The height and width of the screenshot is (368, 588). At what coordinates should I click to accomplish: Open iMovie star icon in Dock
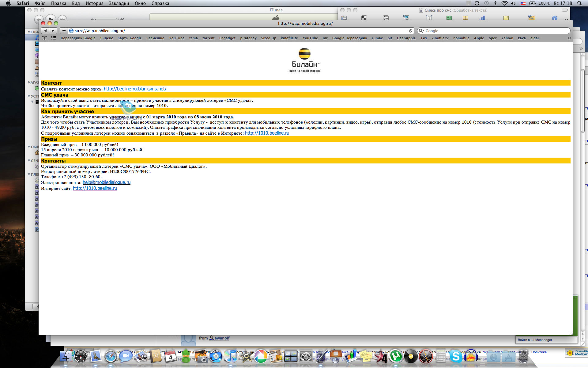pos(246,356)
